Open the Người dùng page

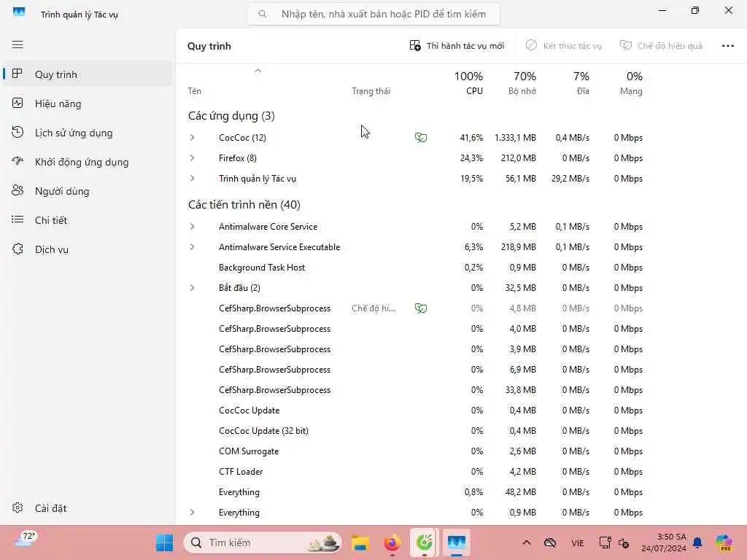88,191
